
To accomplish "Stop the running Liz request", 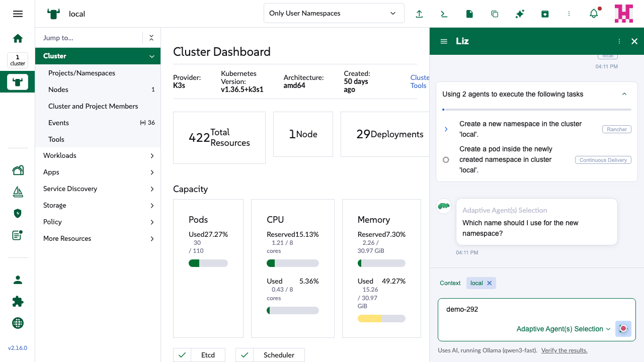I will pyautogui.click(x=623, y=329).
